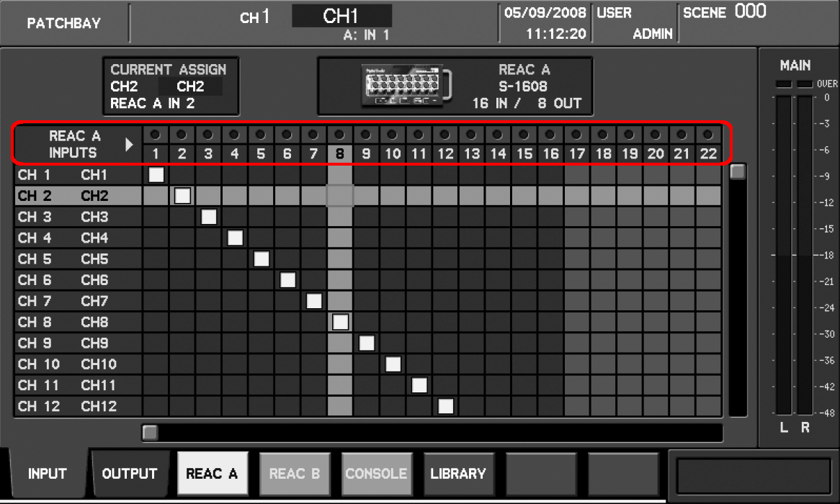Screen dimensions: 840x504
Task: Click the ADMIN user display
Action: [x=651, y=33]
